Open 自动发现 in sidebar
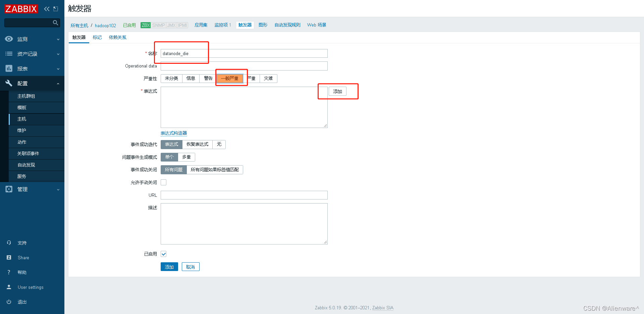The width and height of the screenshot is (644, 314). [37, 165]
